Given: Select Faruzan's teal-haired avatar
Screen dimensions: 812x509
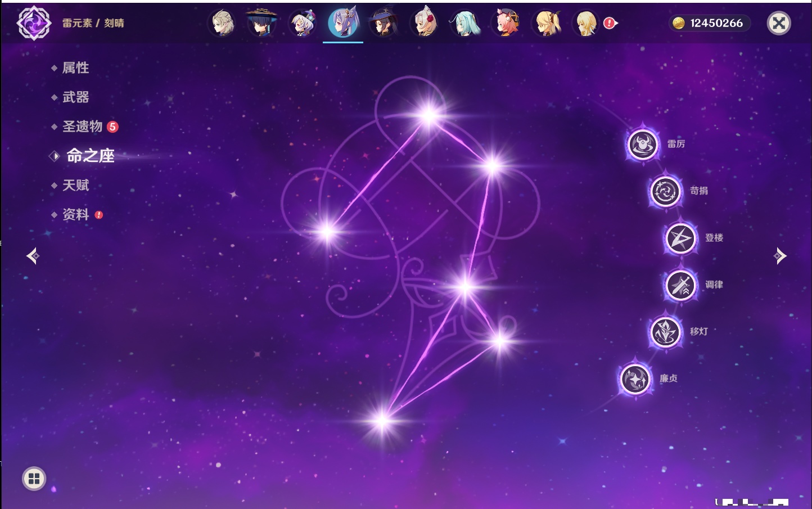Looking at the screenshot, I should click(x=465, y=23).
